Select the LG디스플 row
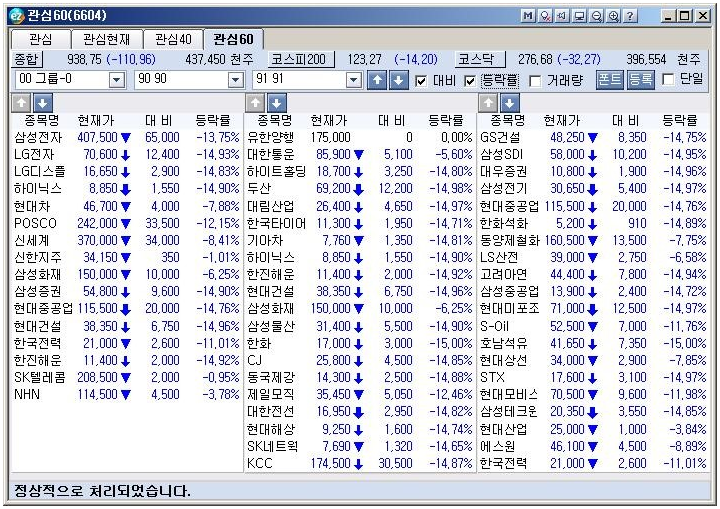This screenshot has width=720, height=509. 126,171
